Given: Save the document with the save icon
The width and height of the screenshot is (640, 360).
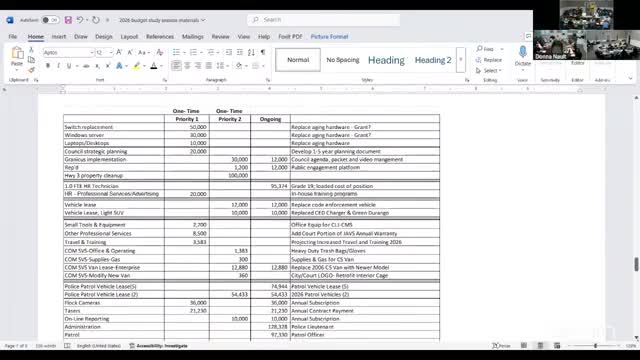Looking at the screenshot, I should click(x=68, y=20).
